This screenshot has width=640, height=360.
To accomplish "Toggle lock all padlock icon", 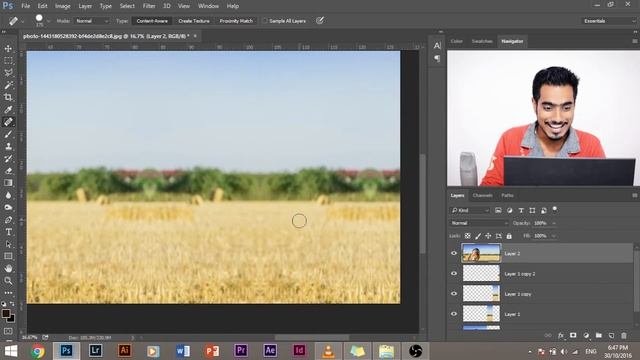I will (x=509, y=236).
